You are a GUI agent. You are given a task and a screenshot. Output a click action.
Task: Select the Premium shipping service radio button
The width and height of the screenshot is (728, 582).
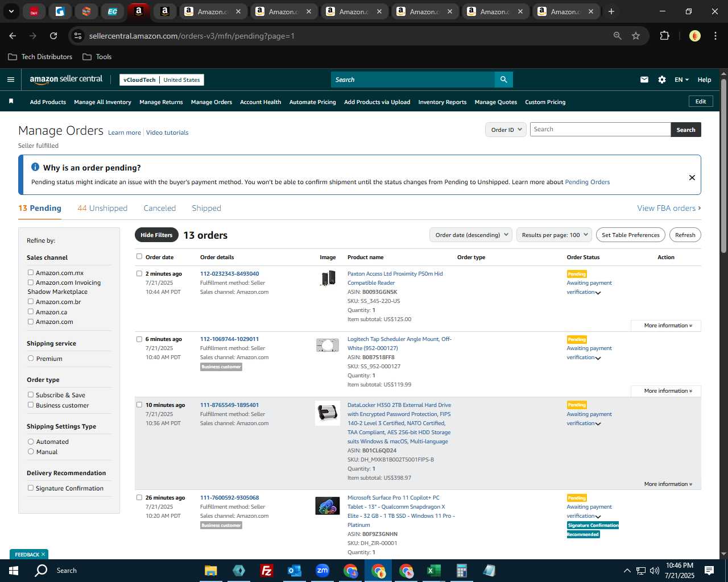pyautogui.click(x=31, y=358)
